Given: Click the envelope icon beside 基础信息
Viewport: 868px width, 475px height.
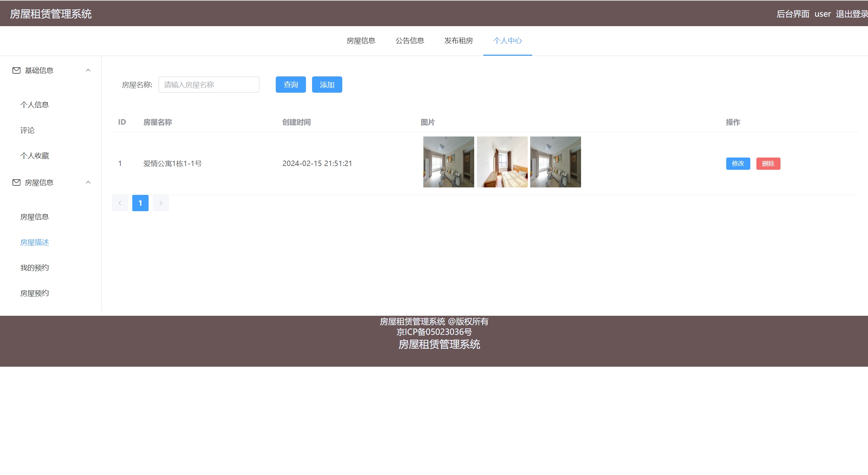Looking at the screenshot, I should pyautogui.click(x=16, y=70).
